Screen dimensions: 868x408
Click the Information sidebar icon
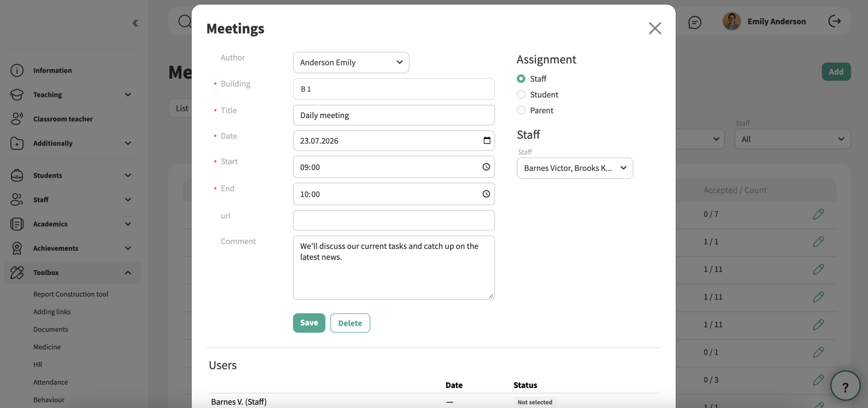tap(17, 70)
